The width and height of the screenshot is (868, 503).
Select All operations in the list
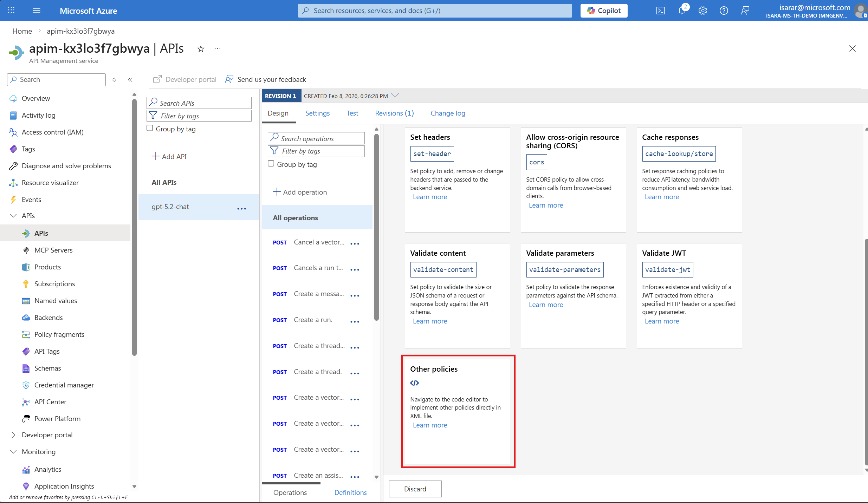(317, 218)
